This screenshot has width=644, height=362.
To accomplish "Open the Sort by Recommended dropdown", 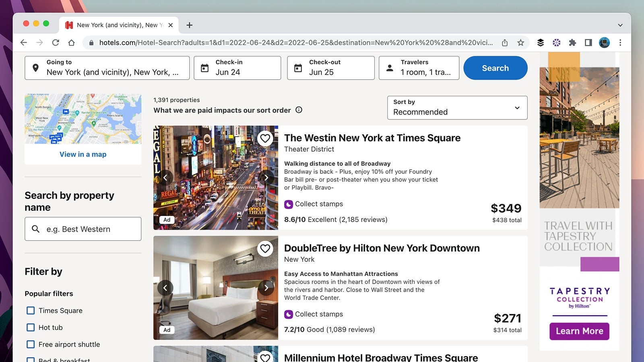I will click(x=457, y=108).
